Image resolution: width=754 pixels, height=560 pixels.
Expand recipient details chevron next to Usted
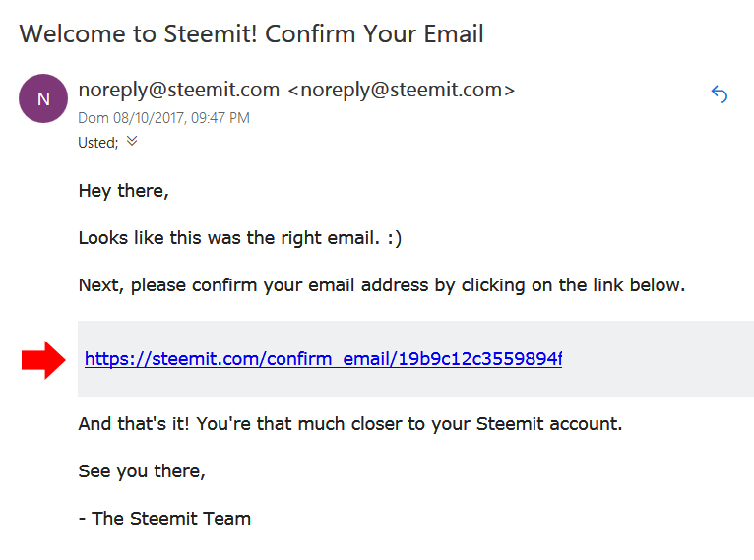pyautogui.click(x=132, y=141)
